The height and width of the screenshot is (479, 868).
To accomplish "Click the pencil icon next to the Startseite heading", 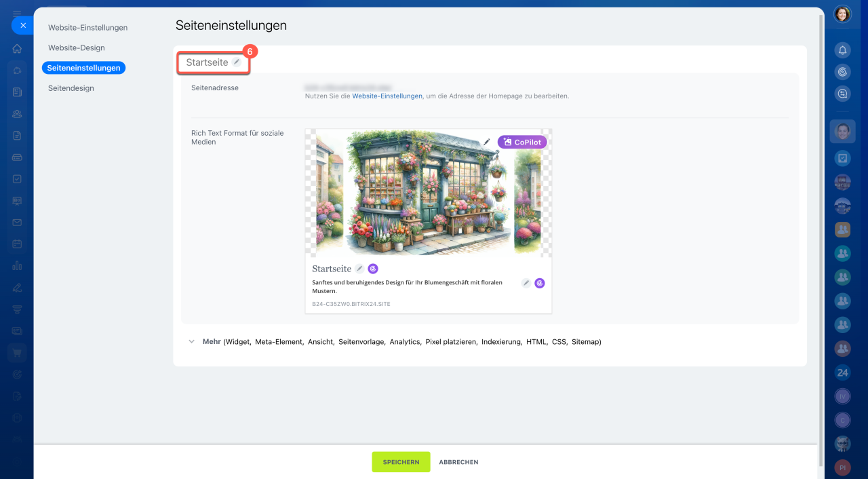I will click(x=237, y=62).
